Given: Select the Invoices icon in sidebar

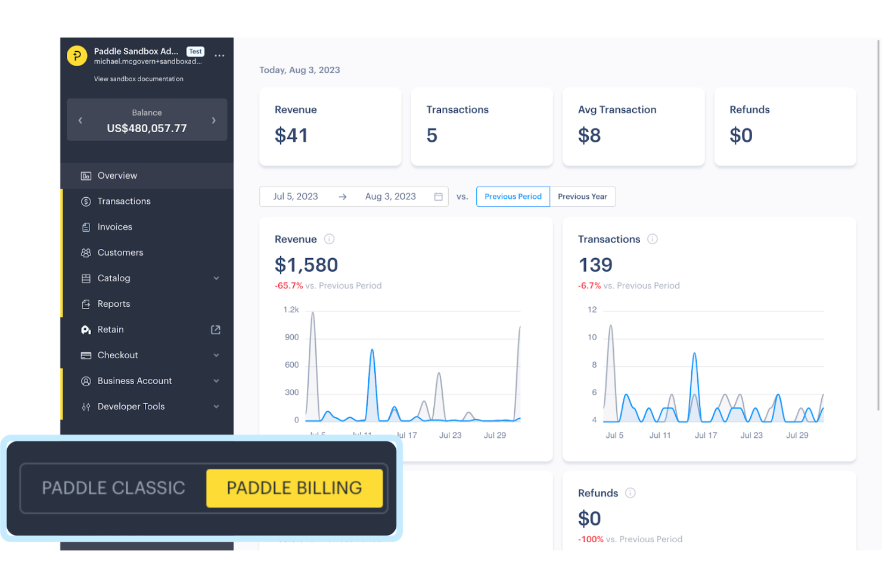Looking at the screenshot, I should click(86, 226).
